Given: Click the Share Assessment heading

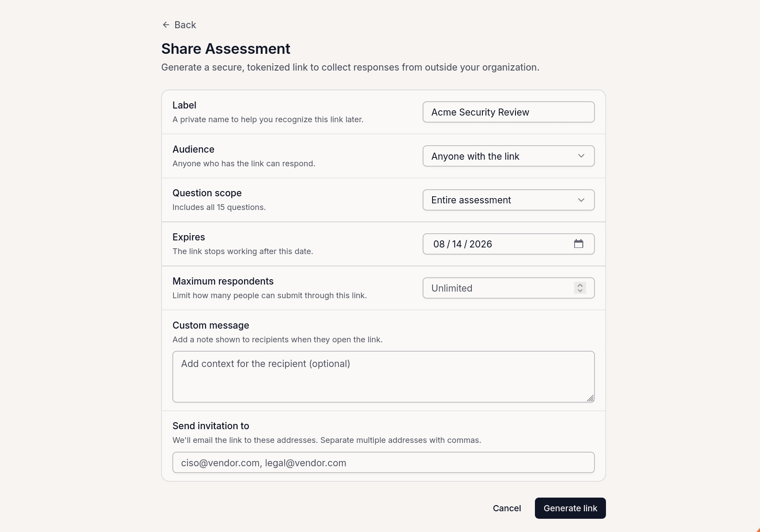Looking at the screenshot, I should (226, 49).
